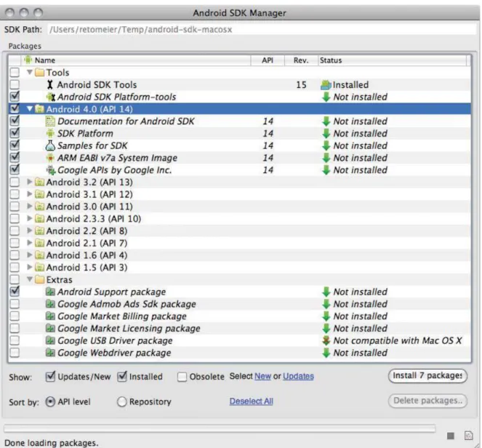The width and height of the screenshot is (482, 448).
Task: Click the Android robot icon in Name header
Action: (x=28, y=60)
